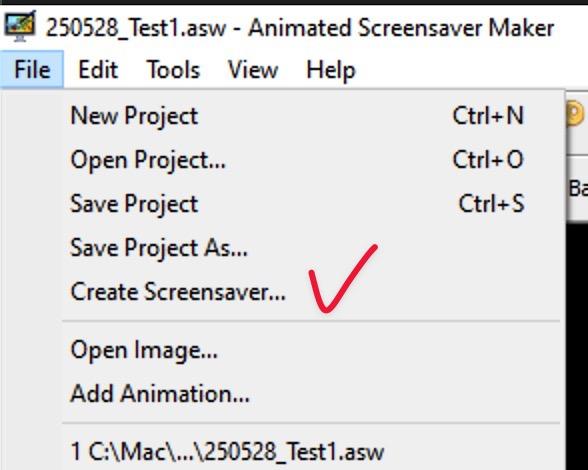
Task: Click the red checkmark annotation
Action: pos(342,279)
